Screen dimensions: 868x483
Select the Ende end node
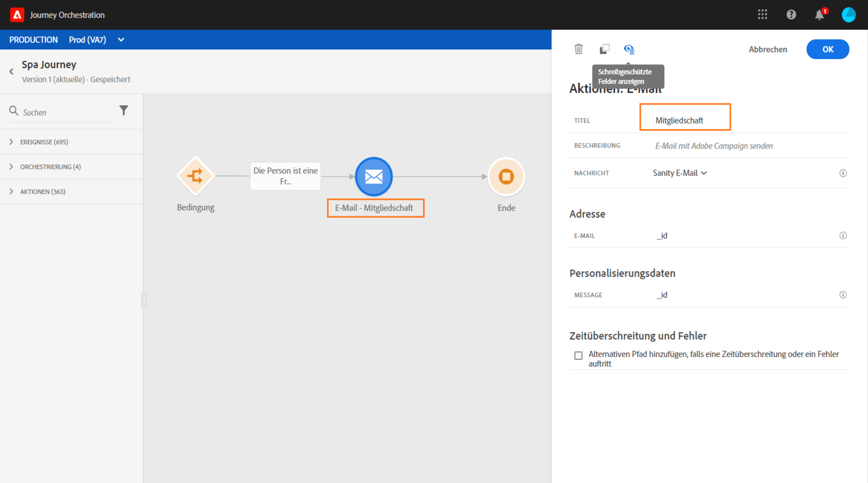[506, 176]
